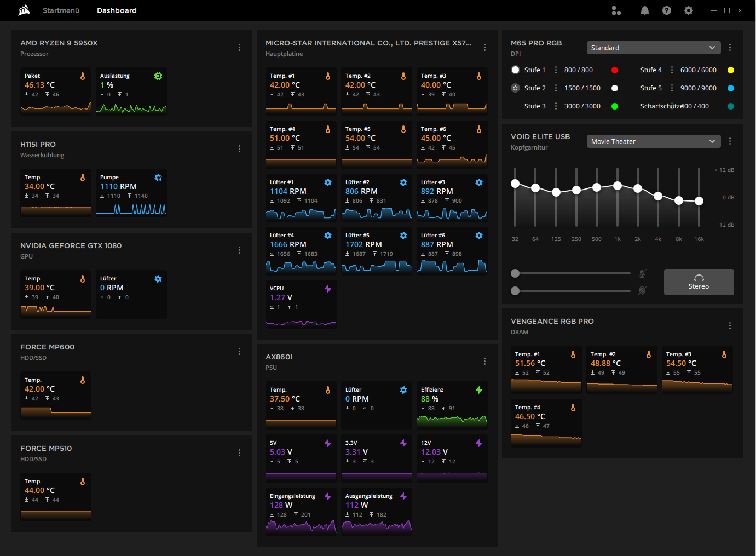Open the settings gear in title bar
The height and width of the screenshot is (556, 756).
[x=689, y=10]
